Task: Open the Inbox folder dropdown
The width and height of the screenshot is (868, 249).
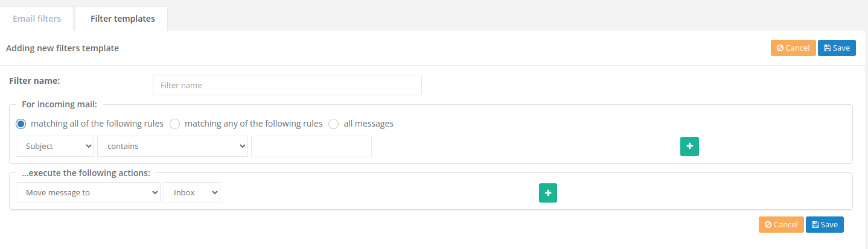Action: click(192, 193)
